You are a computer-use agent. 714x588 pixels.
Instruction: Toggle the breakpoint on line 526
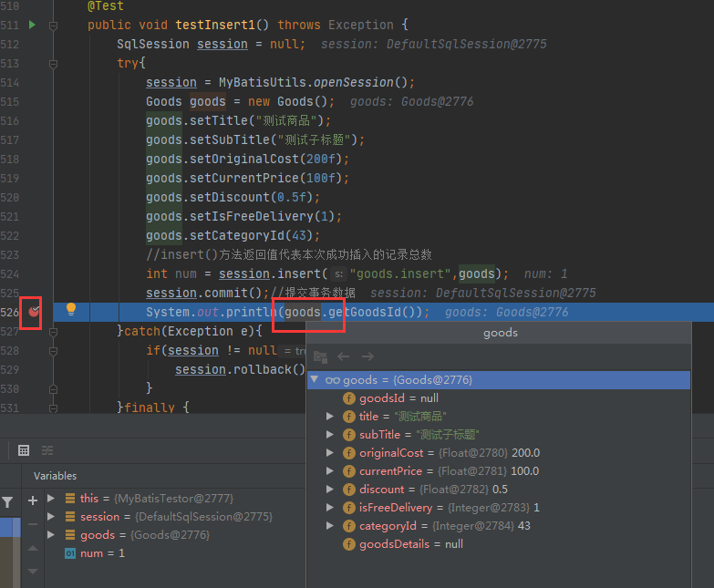click(34, 312)
